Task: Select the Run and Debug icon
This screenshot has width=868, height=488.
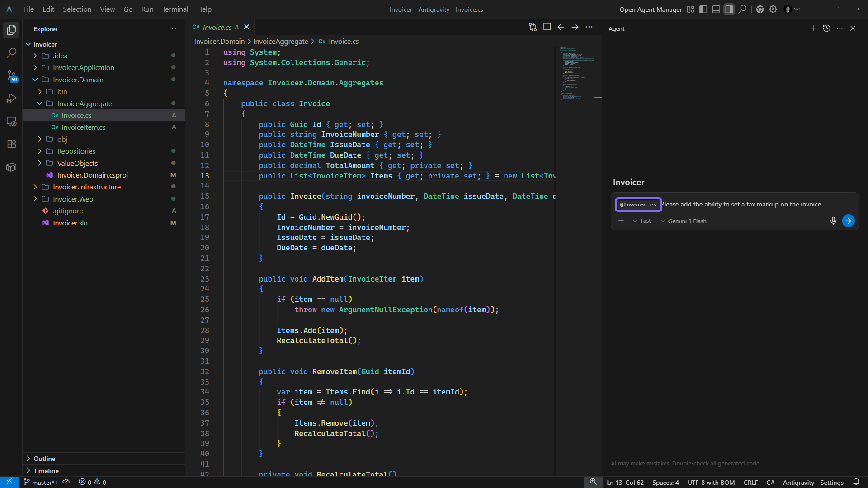Action: pyautogui.click(x=11, y=99)
